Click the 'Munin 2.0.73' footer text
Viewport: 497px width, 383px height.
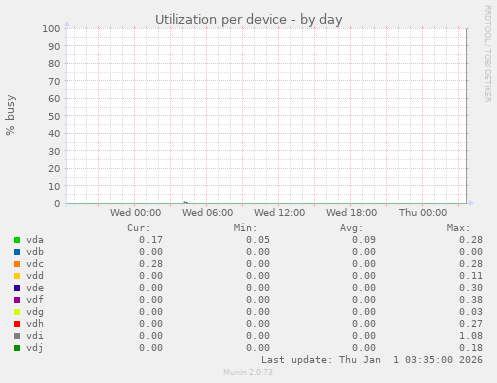click(248, 372)
